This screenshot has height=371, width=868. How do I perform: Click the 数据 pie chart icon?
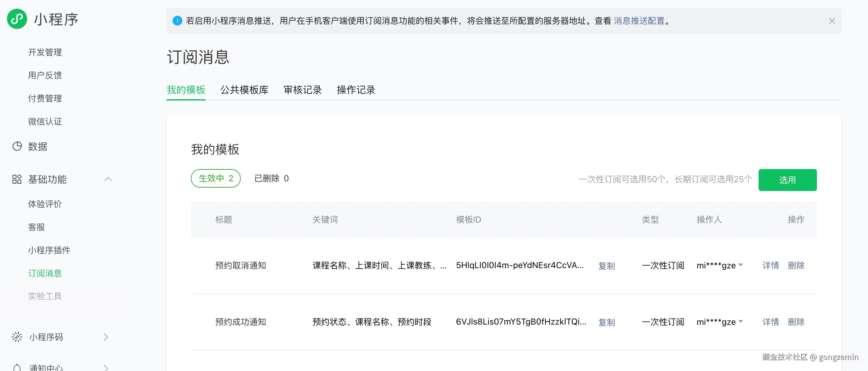click(17, 146)
